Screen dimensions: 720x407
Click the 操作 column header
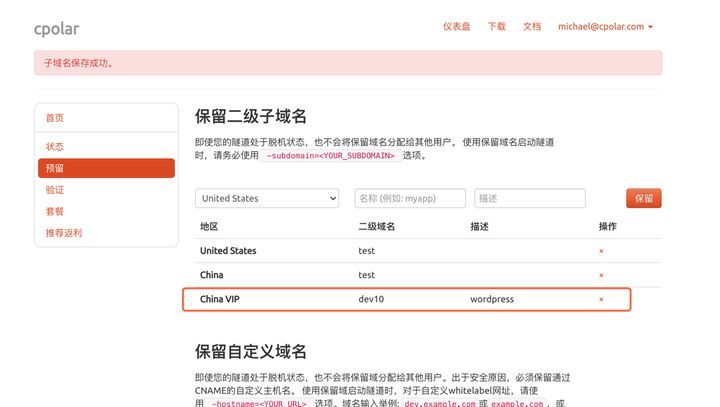coord(608,226)
